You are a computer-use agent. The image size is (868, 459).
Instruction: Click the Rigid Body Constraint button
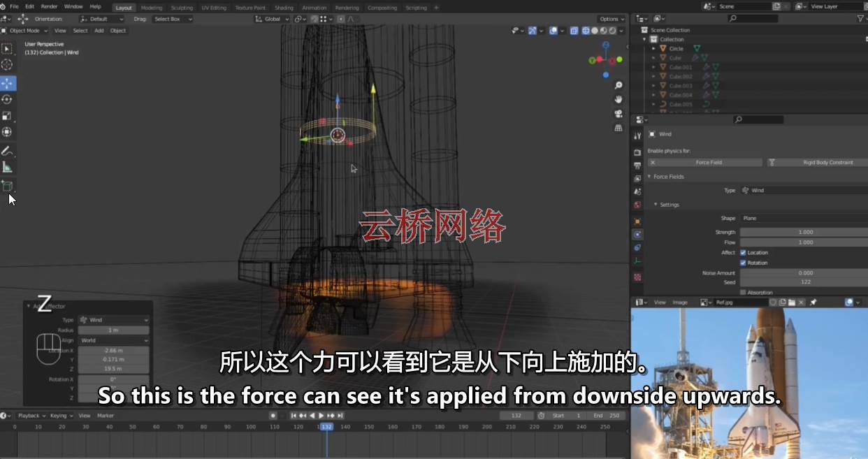818,162
